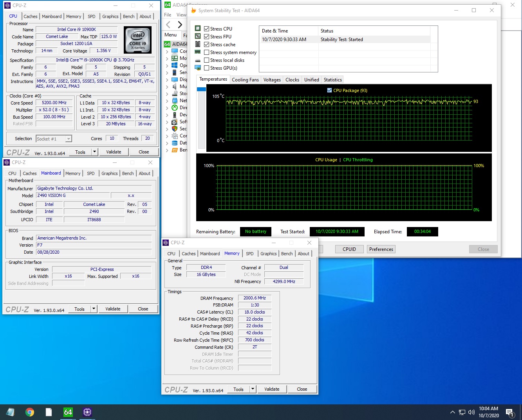Select the Motherboard icon in AIDA64 tree

175,58
